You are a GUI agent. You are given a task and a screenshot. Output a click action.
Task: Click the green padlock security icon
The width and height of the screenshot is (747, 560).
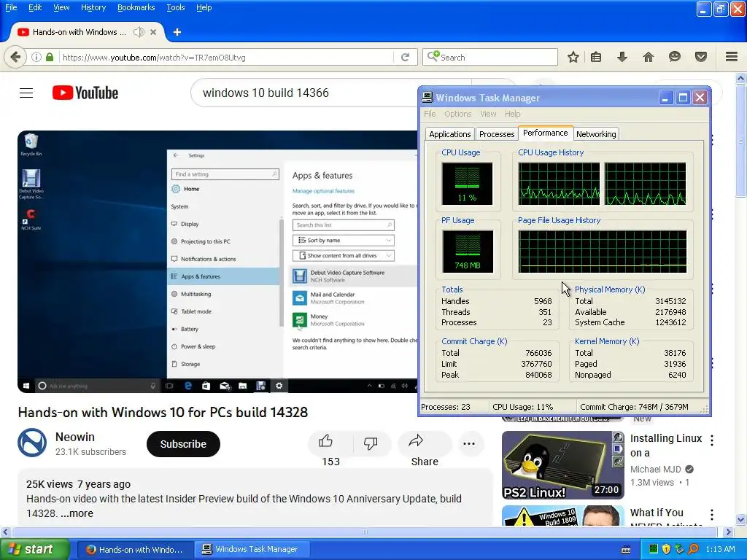tap(50, 57)
